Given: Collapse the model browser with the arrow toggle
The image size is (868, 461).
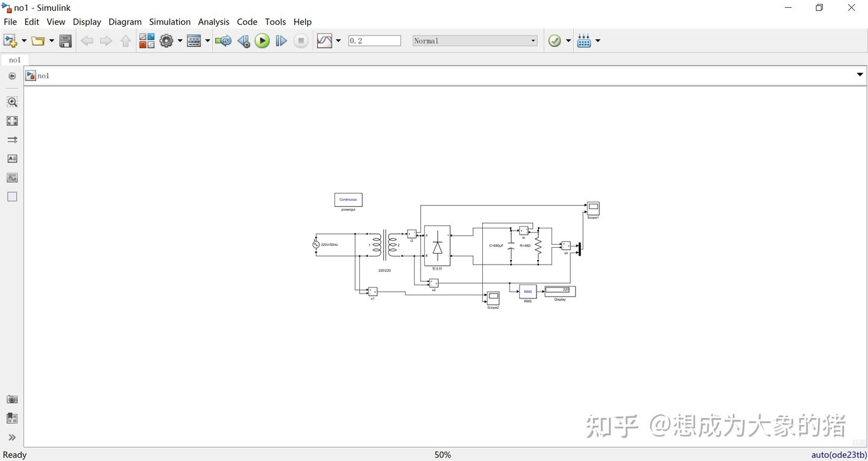Looking at the screenshot, I should (12, 75).
